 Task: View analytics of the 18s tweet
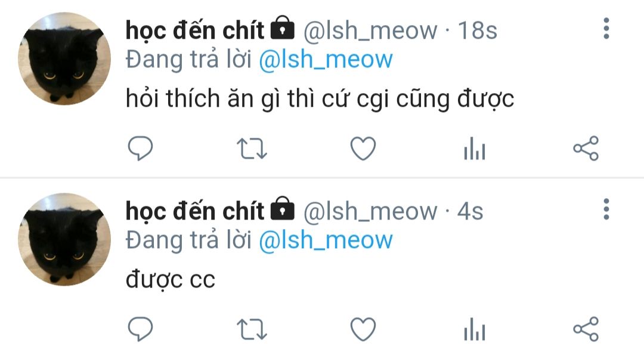[475, 149]
